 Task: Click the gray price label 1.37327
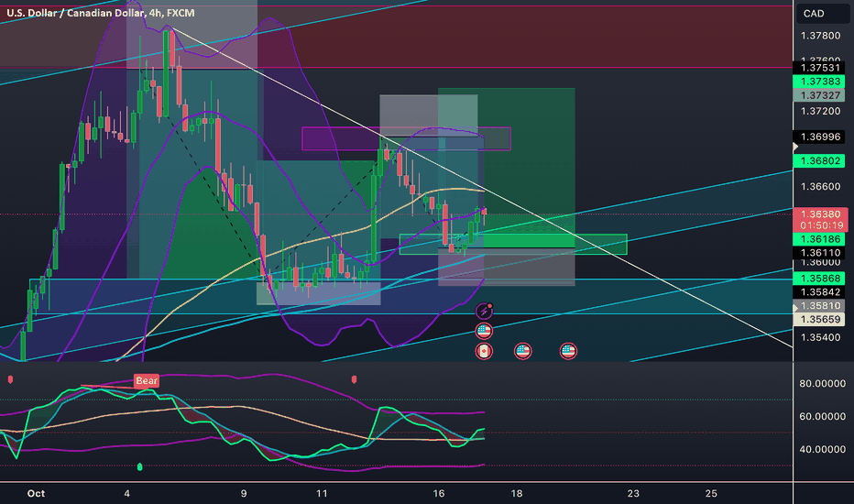(820, 95)
